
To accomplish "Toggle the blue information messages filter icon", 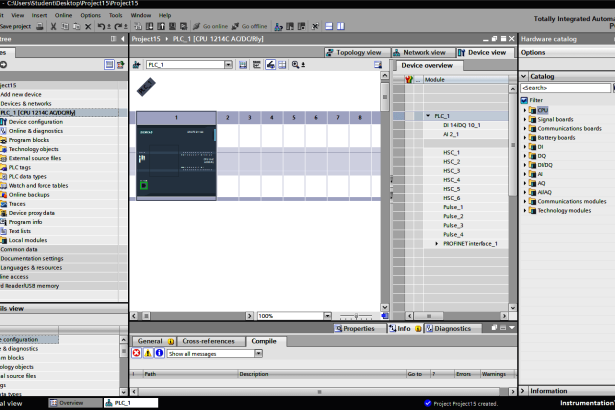I will point(159,353).
